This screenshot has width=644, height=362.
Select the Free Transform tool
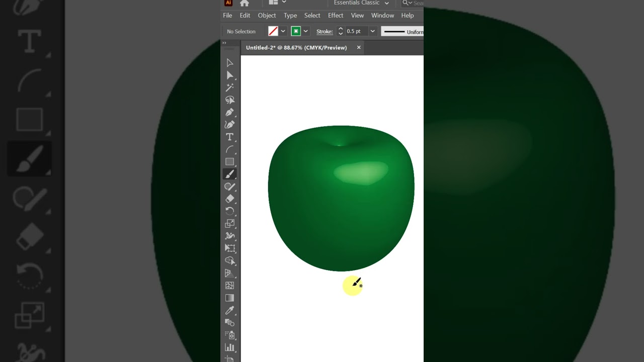pyautogui.click(x=229, y=248)
